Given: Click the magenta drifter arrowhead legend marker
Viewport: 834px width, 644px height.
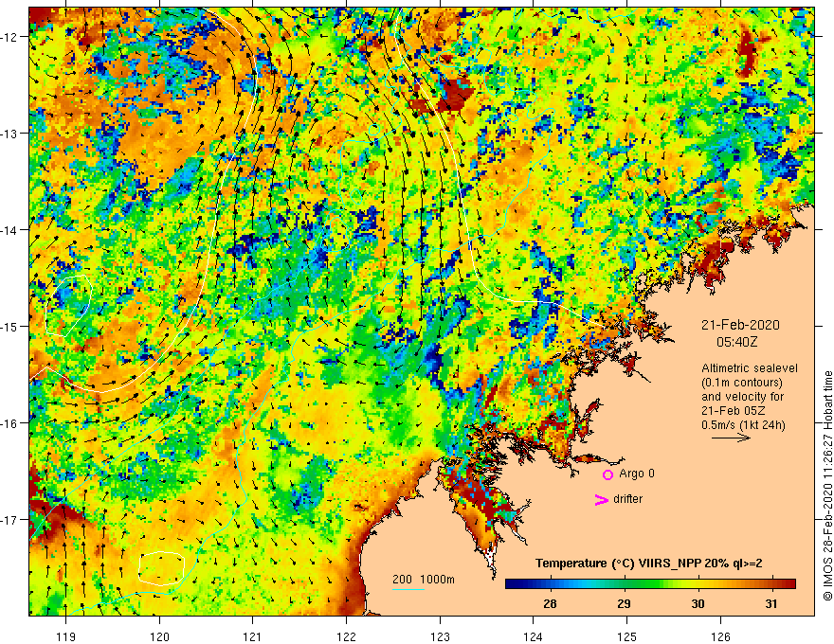Looking at the screenshot, I should point(601,499).
